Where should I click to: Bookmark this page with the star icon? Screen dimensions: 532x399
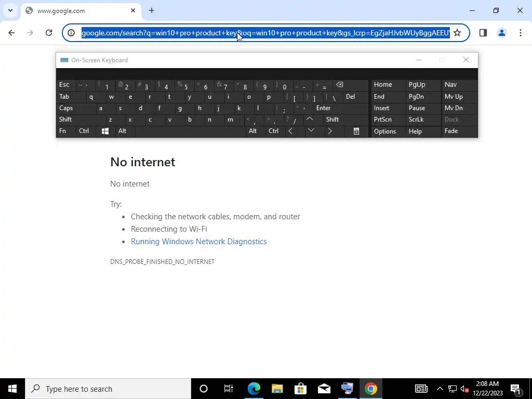tap(457, 33)
